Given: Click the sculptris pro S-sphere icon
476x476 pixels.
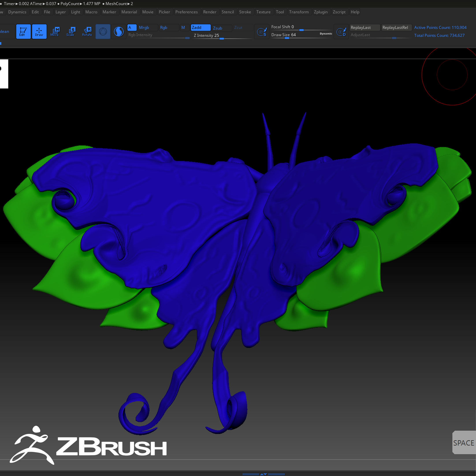Looking at the screenshot, I should coord(119,32).
